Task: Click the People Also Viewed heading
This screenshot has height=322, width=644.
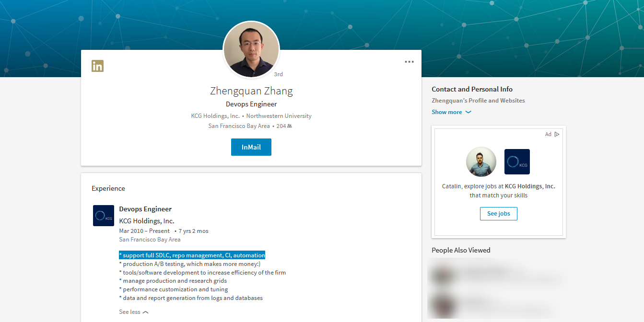Action: pyautogui.click(x=461, y=250)
